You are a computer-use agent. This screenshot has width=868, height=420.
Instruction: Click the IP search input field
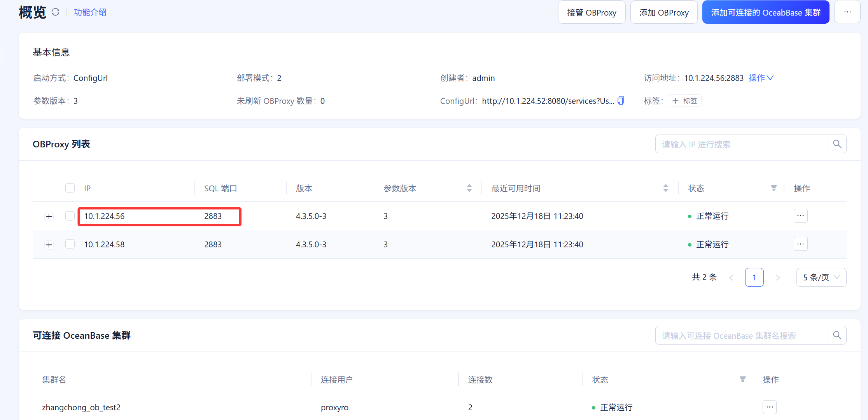tap(739, 144)
